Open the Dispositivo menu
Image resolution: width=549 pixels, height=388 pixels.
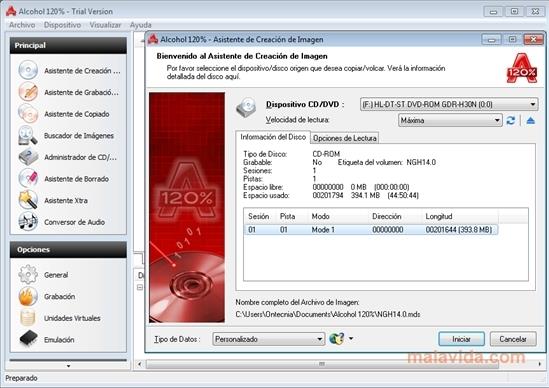click(x=62, y=25)
